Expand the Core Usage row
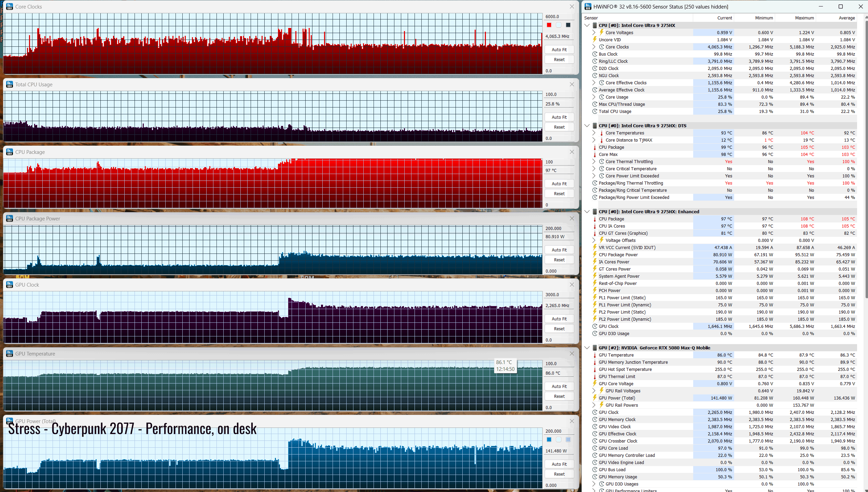Image resolution: width=868 pixels, height=492 pixels. [x=594, y=97]
